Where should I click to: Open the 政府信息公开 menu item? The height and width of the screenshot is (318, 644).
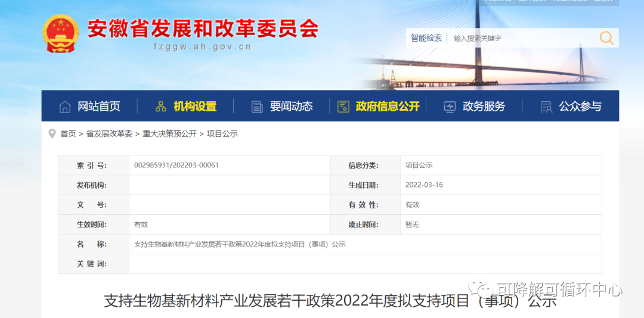(388, 107)
